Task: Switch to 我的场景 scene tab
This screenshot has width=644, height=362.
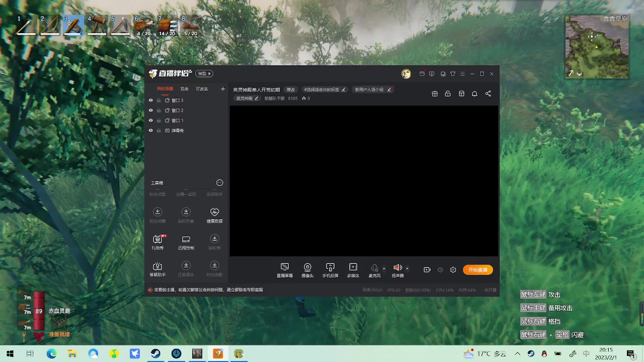Action: tap(165, 89)
